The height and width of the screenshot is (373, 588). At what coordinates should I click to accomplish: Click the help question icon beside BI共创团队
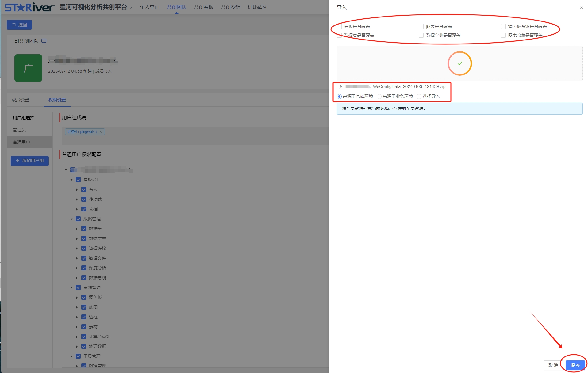point(44,41)
